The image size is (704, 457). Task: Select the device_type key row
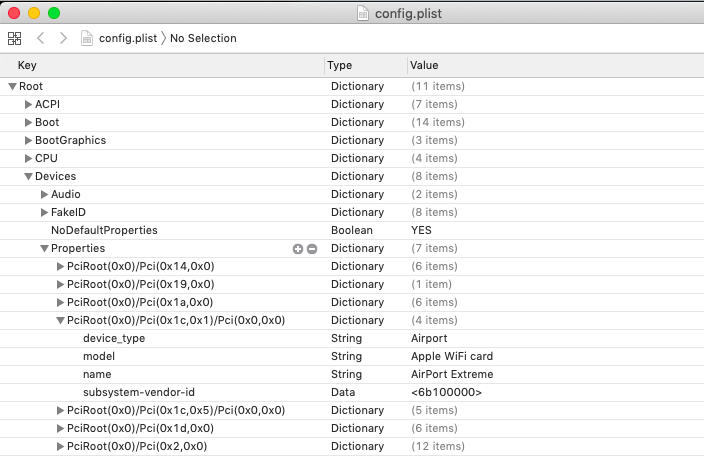coord(114,338)
